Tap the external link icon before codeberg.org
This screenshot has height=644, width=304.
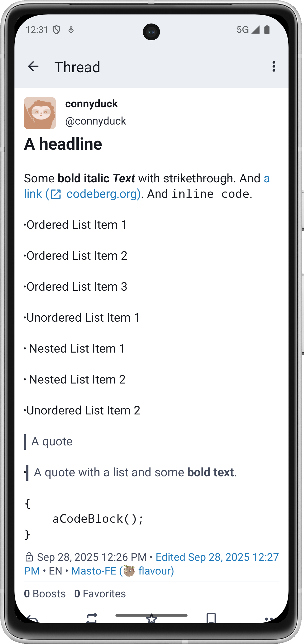56,195
